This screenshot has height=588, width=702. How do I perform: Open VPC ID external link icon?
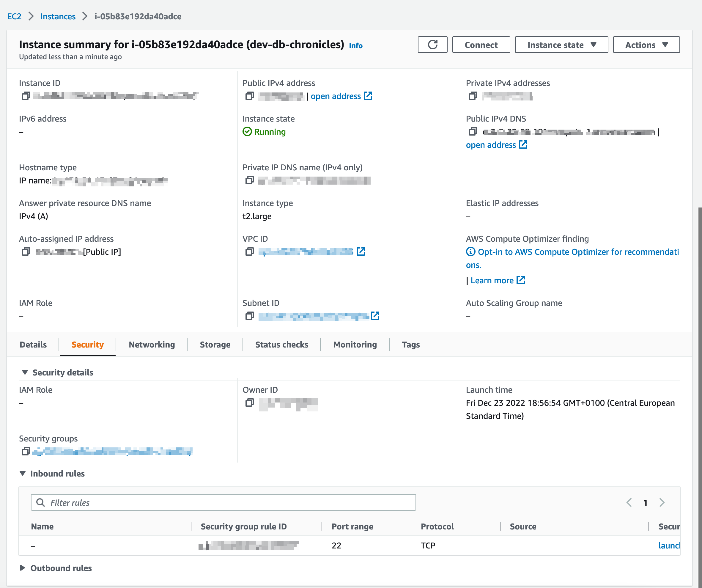click(361, 252)
